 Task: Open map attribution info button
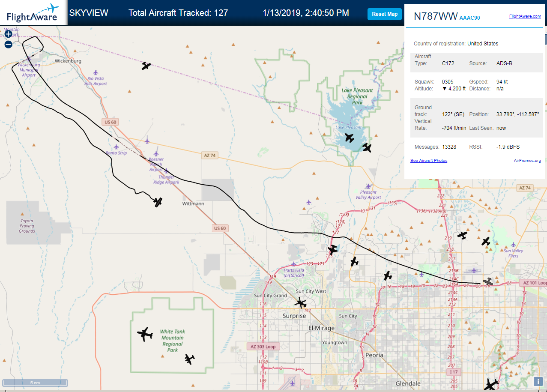click(x=538, y=381)
